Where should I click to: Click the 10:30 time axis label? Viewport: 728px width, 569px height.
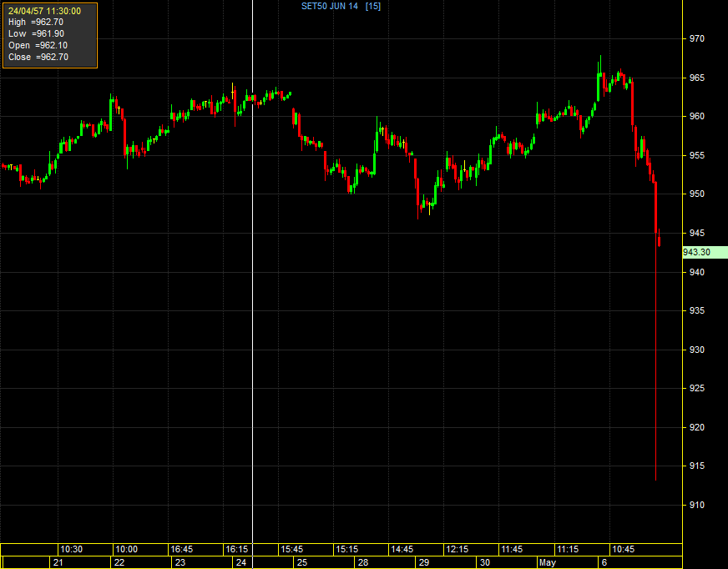71,549
